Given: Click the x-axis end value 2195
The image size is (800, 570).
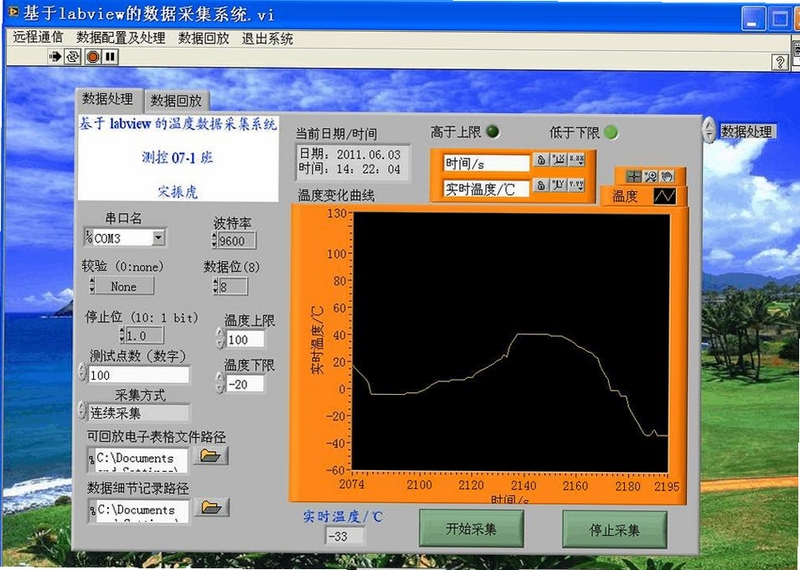Looking at the screenshot, I should [666, 486].
